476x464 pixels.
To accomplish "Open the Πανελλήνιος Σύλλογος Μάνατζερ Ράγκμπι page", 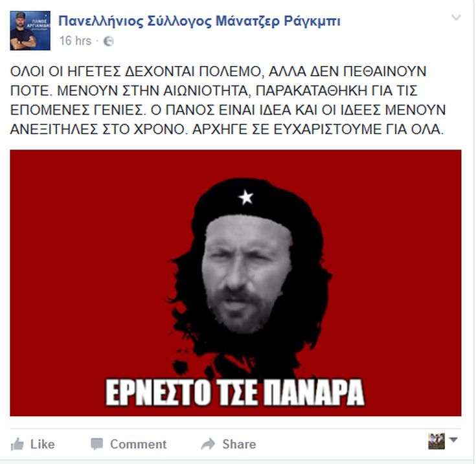I will click(x=199, y=21).
